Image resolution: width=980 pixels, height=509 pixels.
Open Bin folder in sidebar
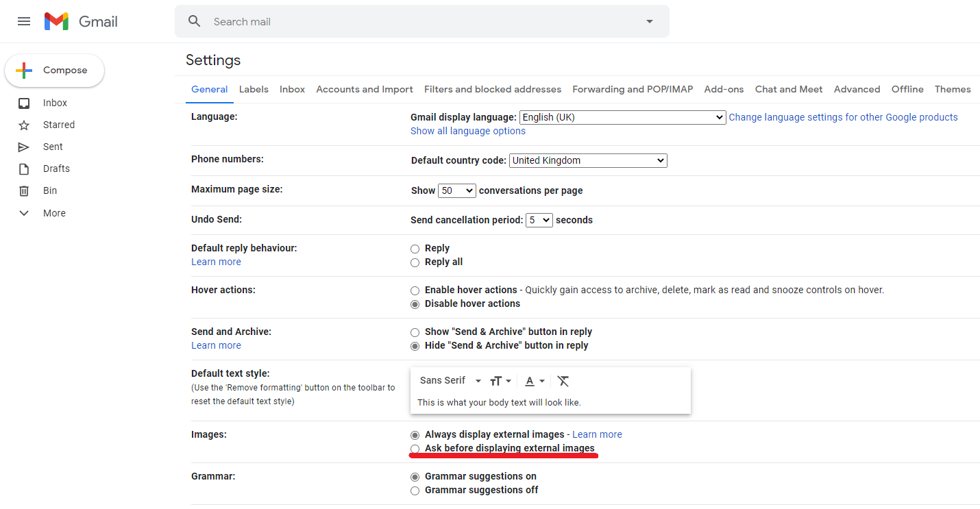pyautogui.click(x=50, y=190)
